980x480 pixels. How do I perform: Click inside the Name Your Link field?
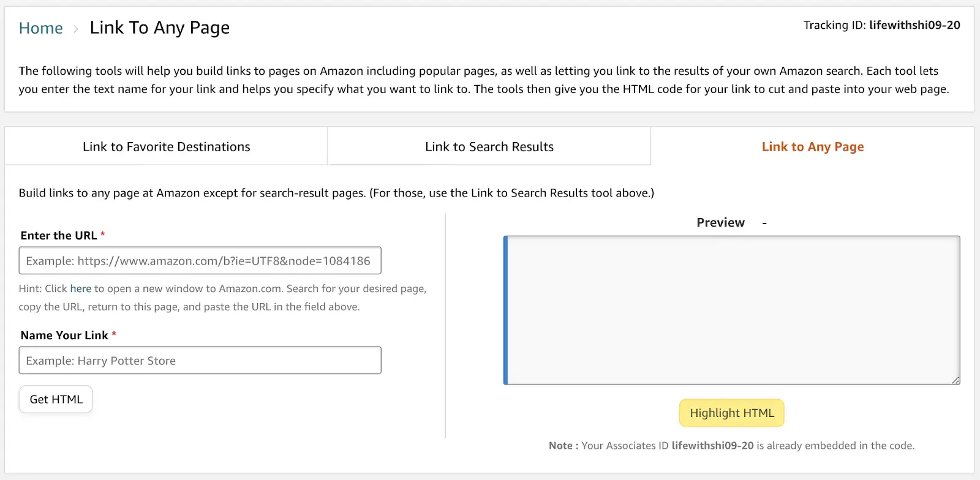pyautogui.click(x=200, y=361)
